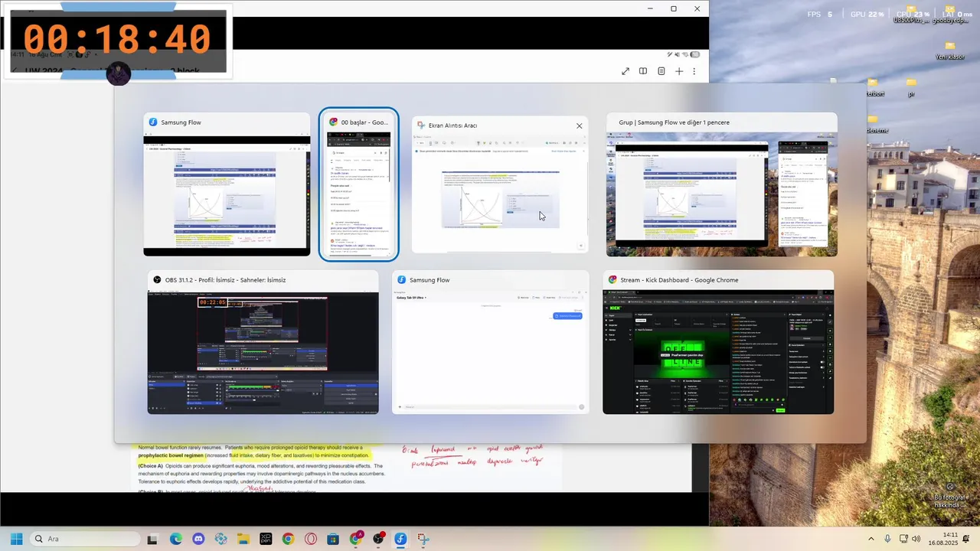Open the Opera browser from the taskbar
Screen dimensions: 980x551
point(311,539)
